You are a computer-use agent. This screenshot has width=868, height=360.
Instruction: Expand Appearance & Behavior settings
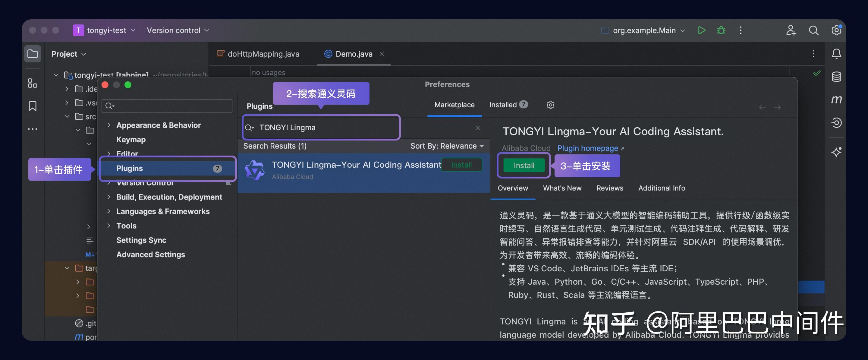coord(108,125)
